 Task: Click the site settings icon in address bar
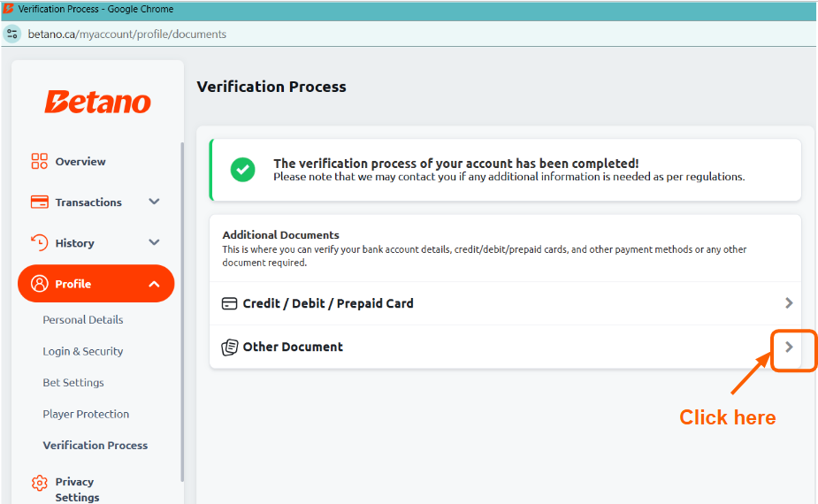[12, 34]
